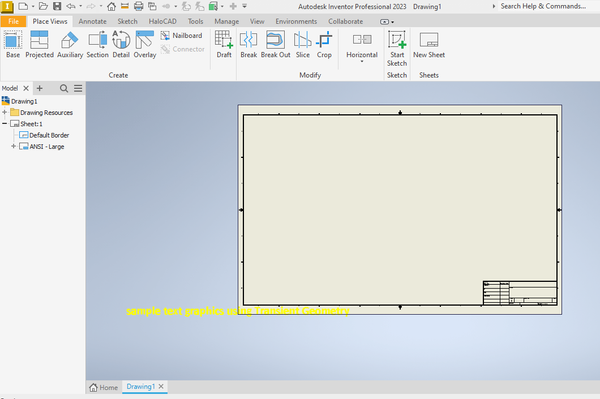Select the Overlay view tool
Image resolution: width=600 pixels, height=399 pixels.
(x=145, y=44)
